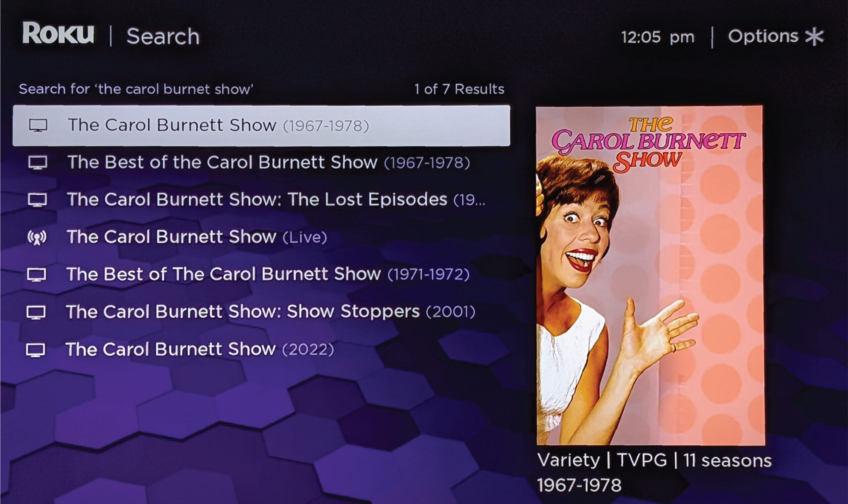Viewport: 848px width, 504px height.
Task: Click TV icon beside Best of 1971-1972
Action: (37, 275)
